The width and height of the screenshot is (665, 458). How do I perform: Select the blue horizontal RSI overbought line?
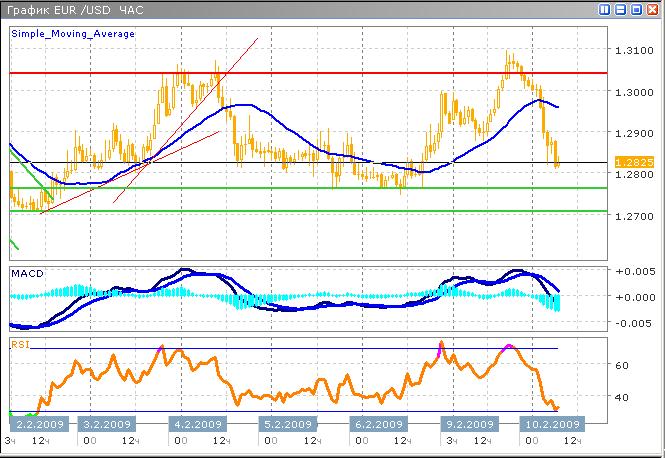coord(300,348)
